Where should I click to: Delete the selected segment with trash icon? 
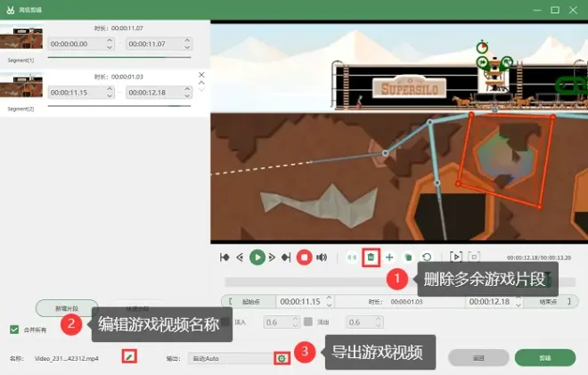(x=371, y=257)
